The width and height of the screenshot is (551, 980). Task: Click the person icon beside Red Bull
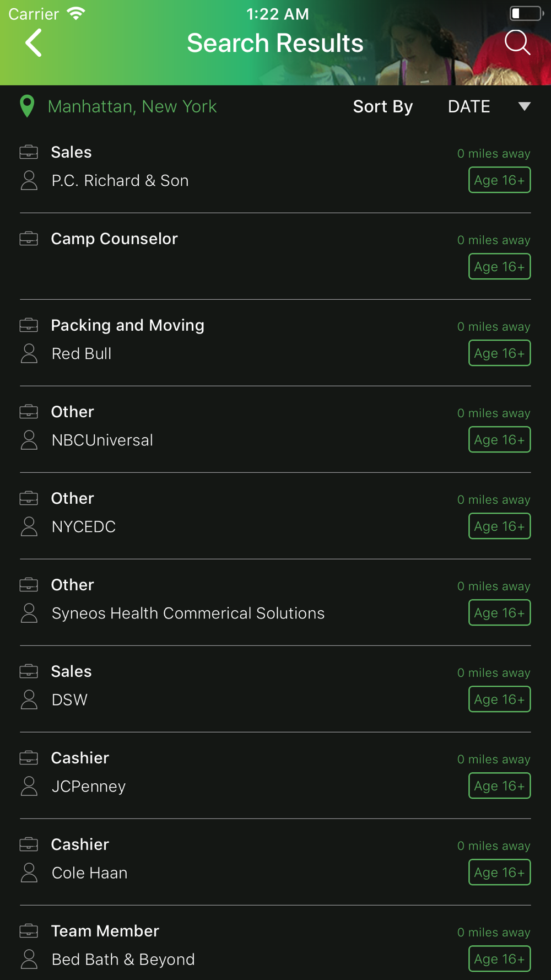click(x=29, y=354)
